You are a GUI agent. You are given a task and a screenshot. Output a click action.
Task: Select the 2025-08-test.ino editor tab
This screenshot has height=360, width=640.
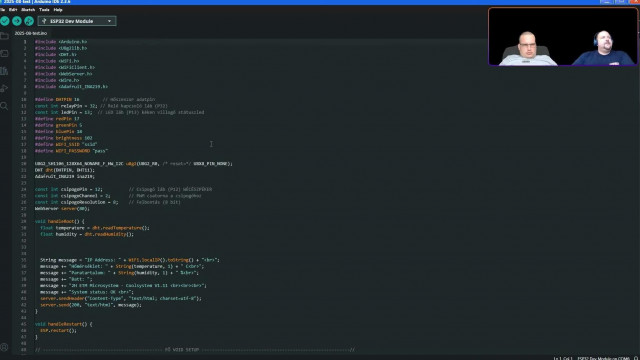[x=31, y=33]
